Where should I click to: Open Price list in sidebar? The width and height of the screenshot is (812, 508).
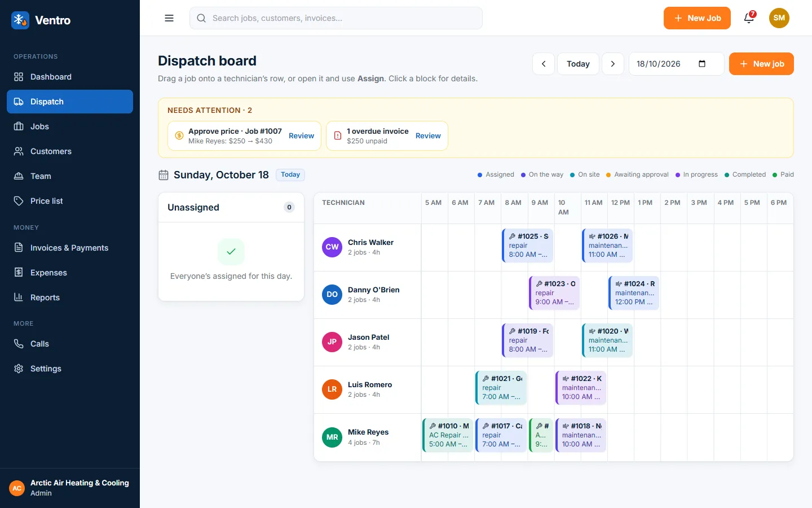70,201
